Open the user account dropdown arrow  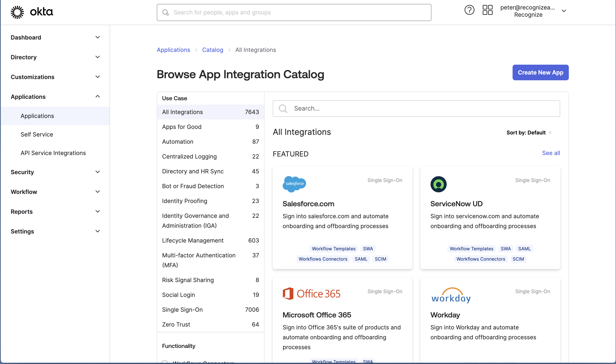point(563,11)
